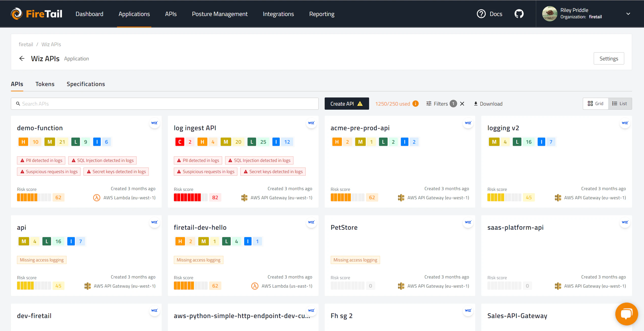Click the Wiz badge on acme-pre-prod-api card
Screen dimensions: 644x331
(468, 123)
